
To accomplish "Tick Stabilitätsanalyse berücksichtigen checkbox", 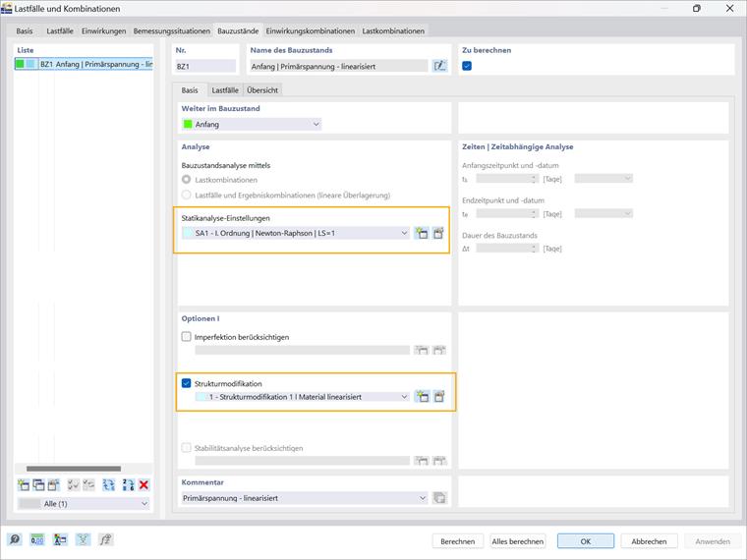I will (x=187, y=448).
